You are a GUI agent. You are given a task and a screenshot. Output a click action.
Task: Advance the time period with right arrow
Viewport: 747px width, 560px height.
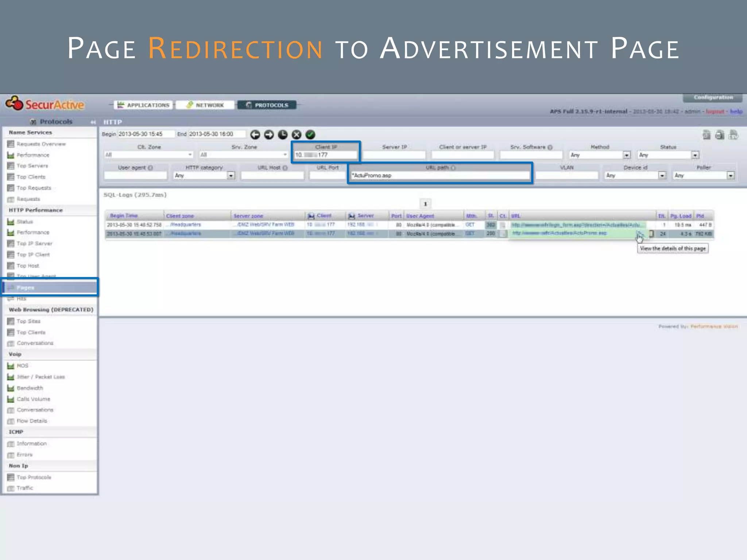click(x=269, y=135)
